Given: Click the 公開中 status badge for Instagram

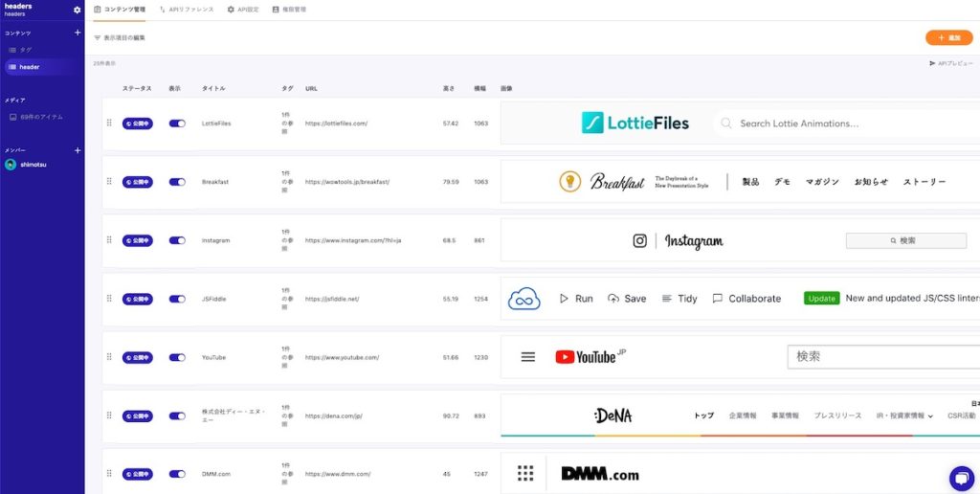Looking at the screenshot, I should coord(138,240).
